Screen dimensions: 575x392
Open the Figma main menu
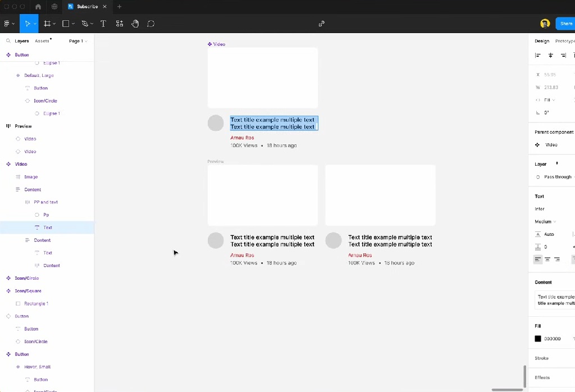[8, 24]
